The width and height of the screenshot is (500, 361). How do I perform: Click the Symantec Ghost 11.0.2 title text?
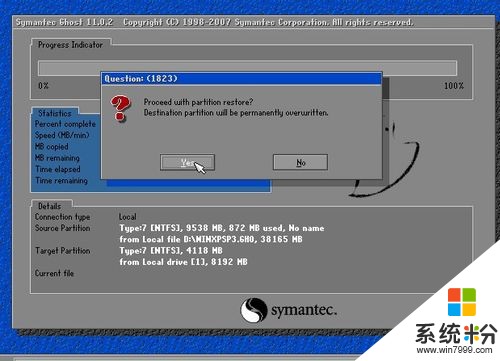tap(64, 22)
